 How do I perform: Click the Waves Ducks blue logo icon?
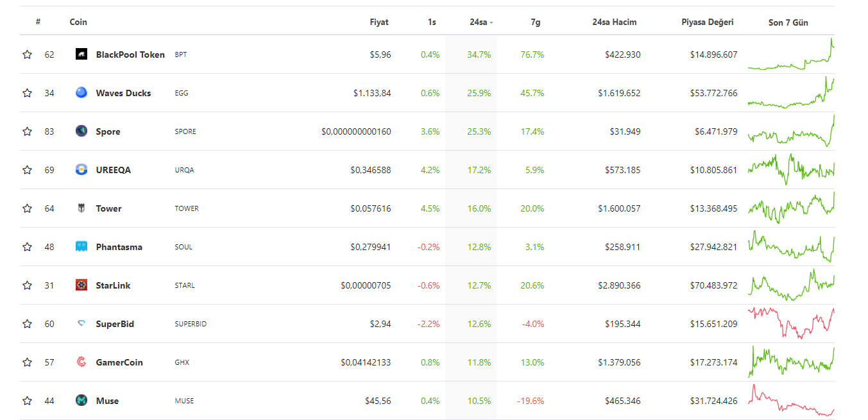click(81, 93)
